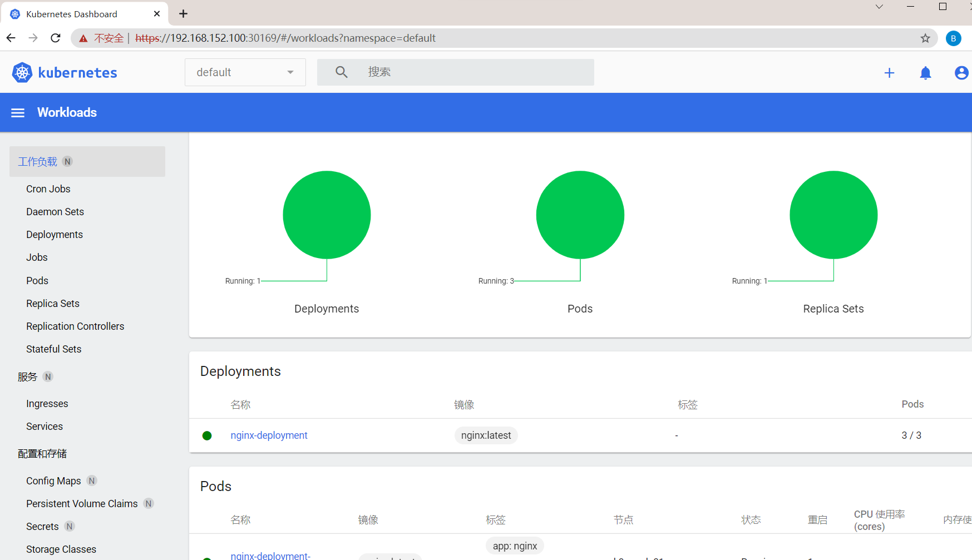Viewport: 972px width, 560px height.
Task: Click the 节点 column header in Pods
Action: (623, 520)
